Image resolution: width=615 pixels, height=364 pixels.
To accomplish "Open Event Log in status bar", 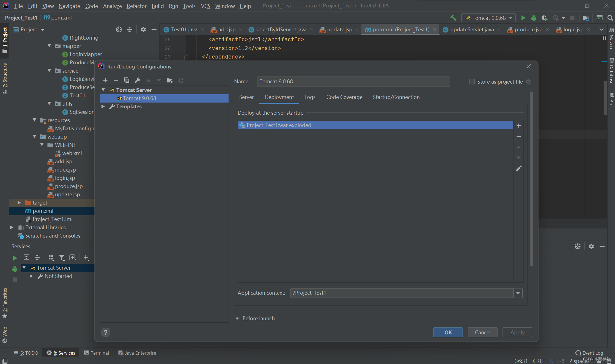I will point(589,353).
